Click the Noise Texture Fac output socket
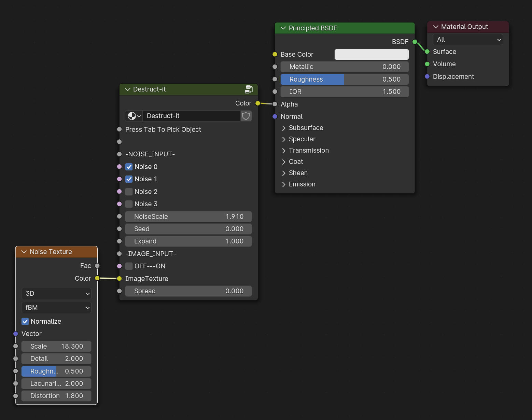Screen dimensions: 532x420 tap(97, 266)
